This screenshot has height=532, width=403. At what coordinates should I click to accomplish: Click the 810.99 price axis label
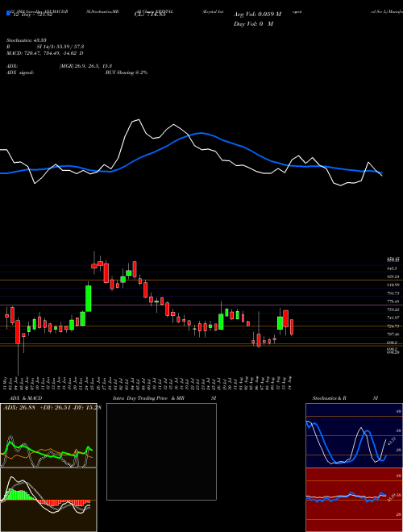393,285
